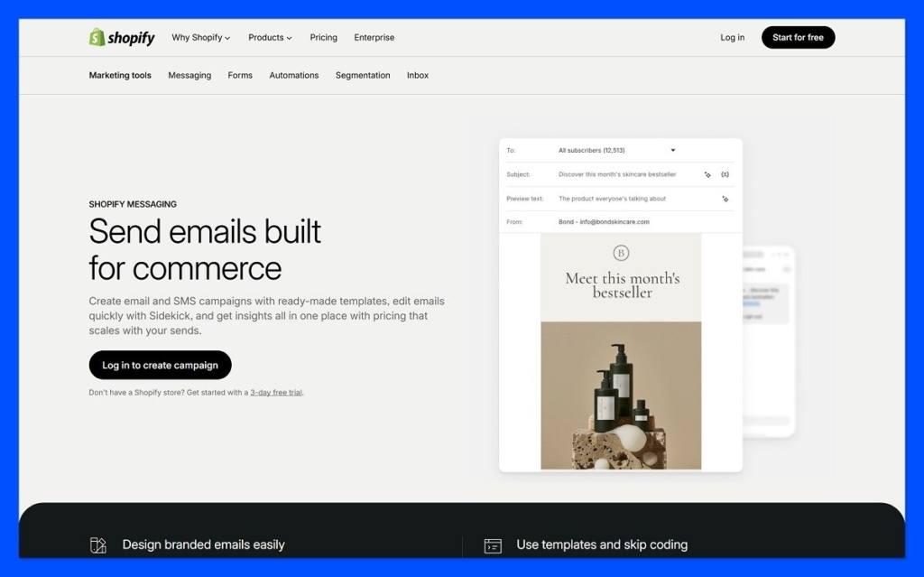Viewport: 924px width, 577px height.
Task: Expand the Products dropdown menu
Action: pyautogui.click(x=270, y=37)
